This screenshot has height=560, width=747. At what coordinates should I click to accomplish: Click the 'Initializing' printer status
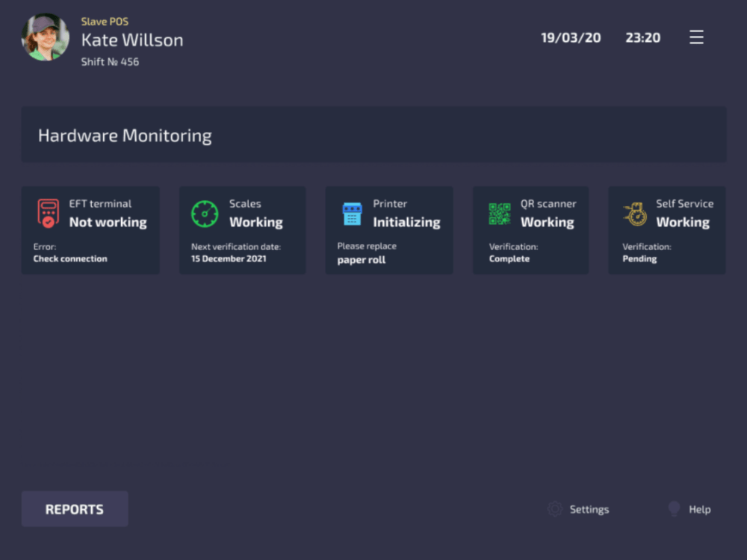point(407,223)
